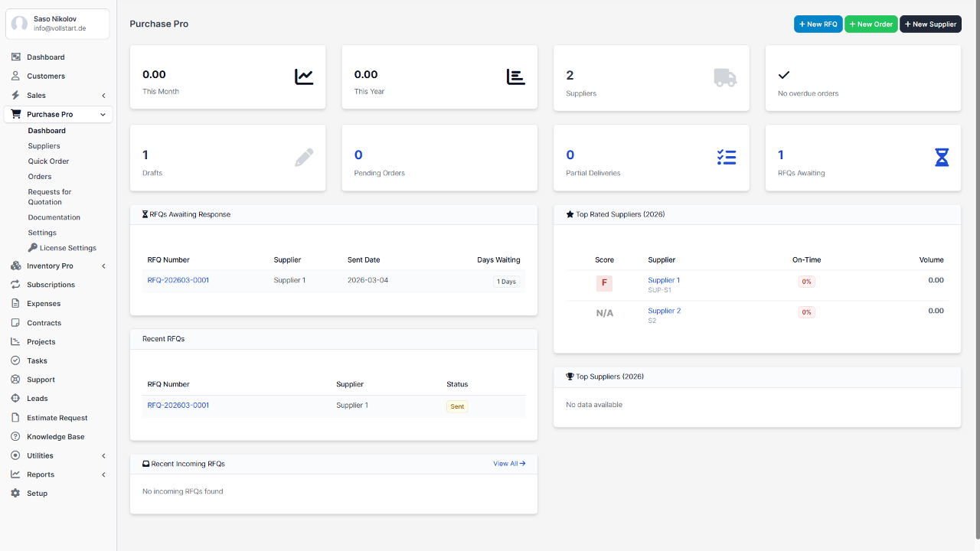This screenshot has width=980, height=551.
Task: Click the Top Suppliers (2026) panel header
Action: 757,377
